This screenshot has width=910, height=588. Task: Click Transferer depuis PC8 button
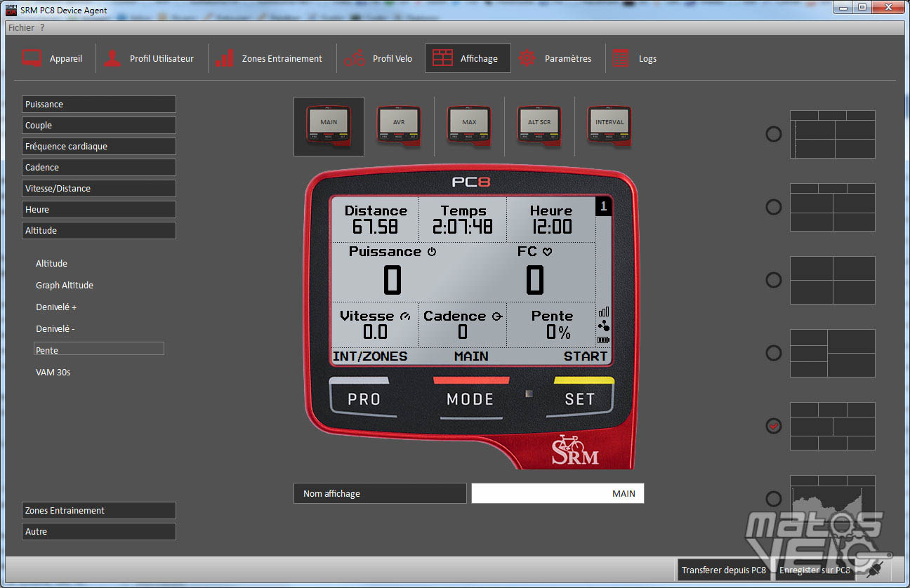pyautogui.click(x=724, y=570)
